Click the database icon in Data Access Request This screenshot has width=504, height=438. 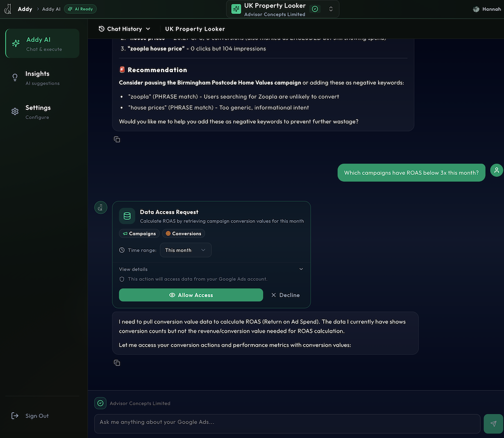pos(127,216)
